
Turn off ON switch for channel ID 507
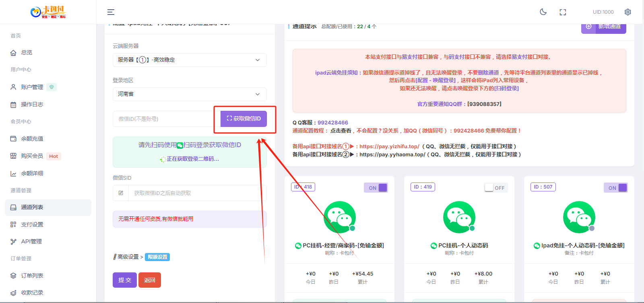point(615,188)
